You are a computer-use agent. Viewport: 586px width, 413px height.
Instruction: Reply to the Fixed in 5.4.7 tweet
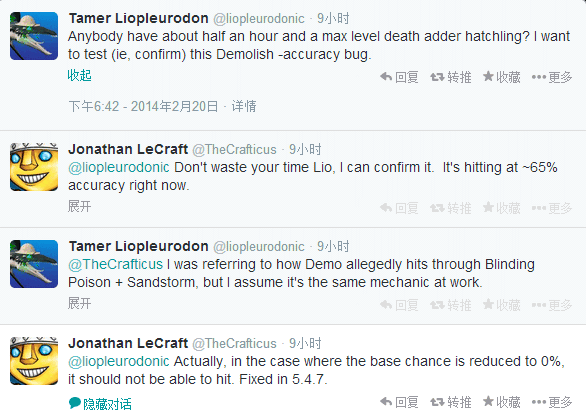click(x=399, y=402)
